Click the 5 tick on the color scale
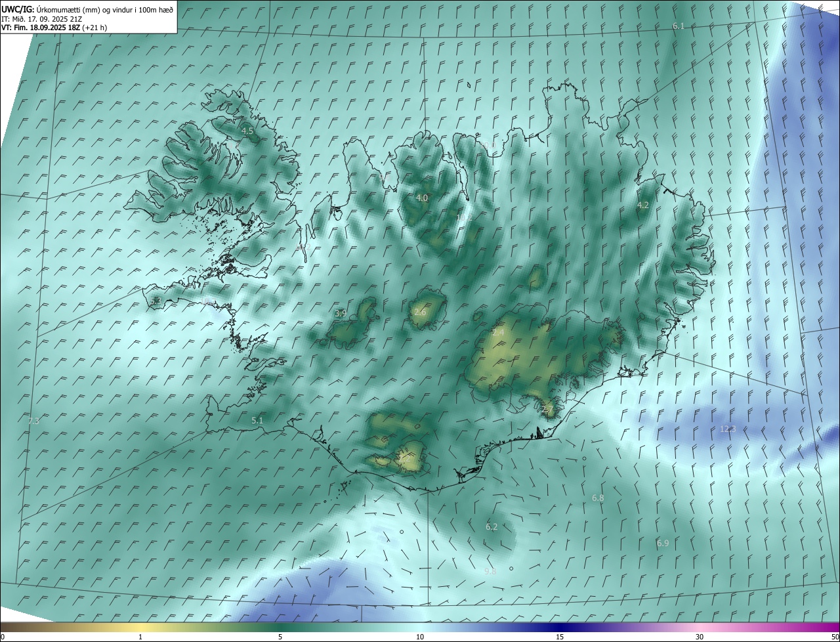Image resolution: width=840 pixels, height=642 pixels. tap(280, 637)
